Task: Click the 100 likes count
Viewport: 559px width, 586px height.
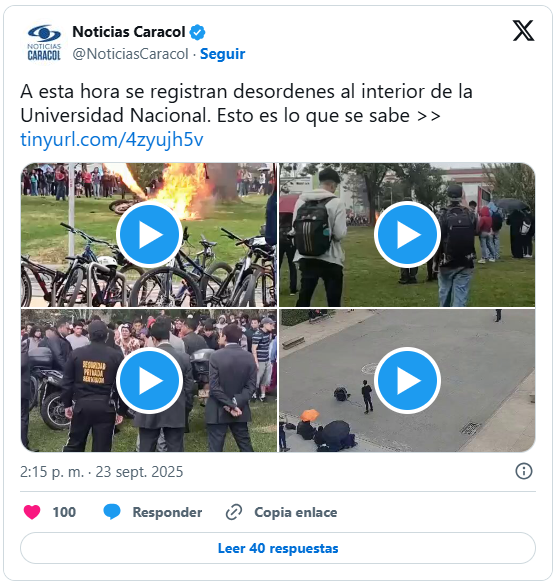Action: [x=64, y=512]
